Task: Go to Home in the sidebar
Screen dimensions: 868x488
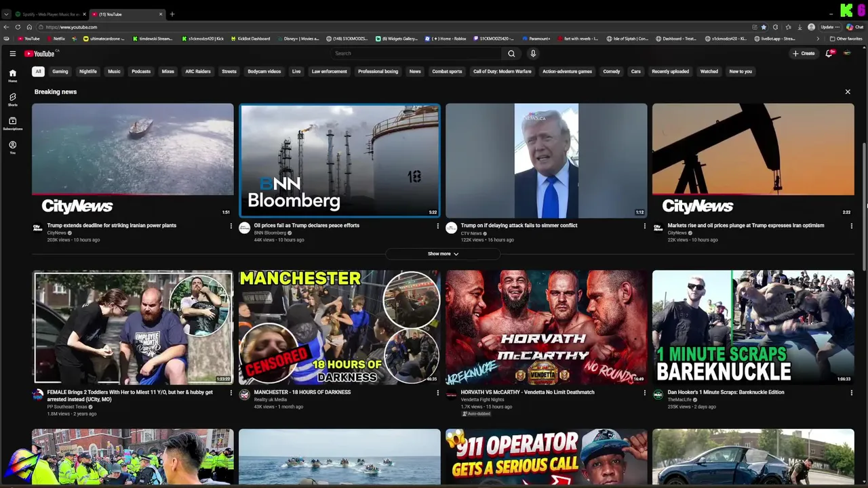Action: click(12, 75)
